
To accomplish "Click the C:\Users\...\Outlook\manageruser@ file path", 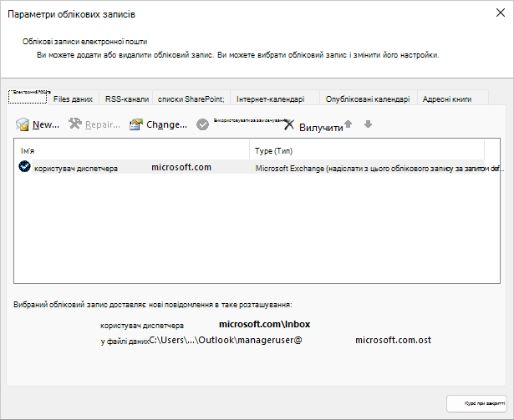I will point(226,340).
